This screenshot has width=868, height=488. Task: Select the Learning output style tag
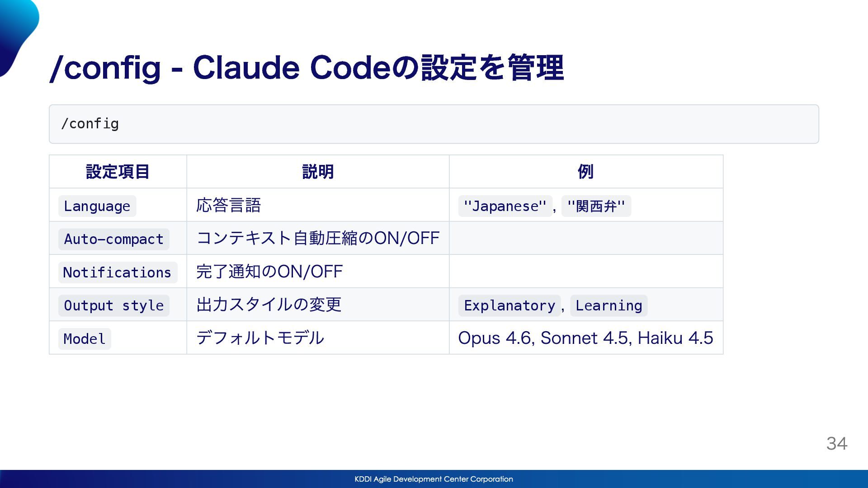point(609,305)
